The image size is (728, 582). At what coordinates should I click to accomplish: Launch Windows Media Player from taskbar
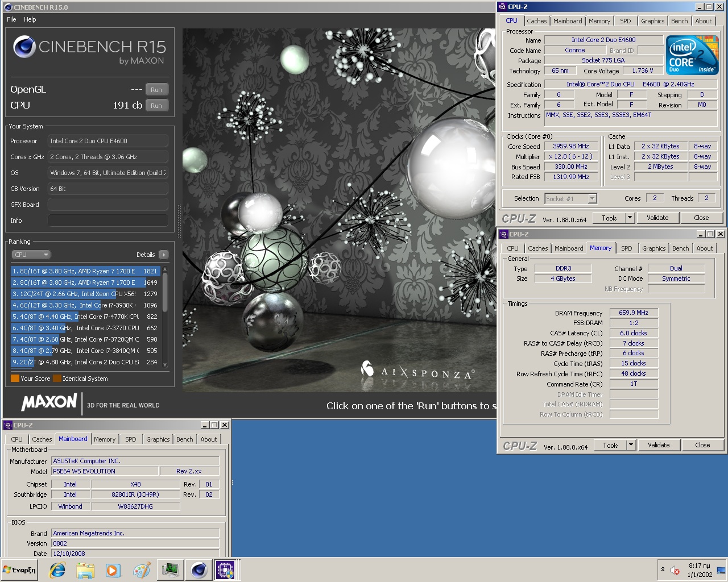[x=113, y=570]
